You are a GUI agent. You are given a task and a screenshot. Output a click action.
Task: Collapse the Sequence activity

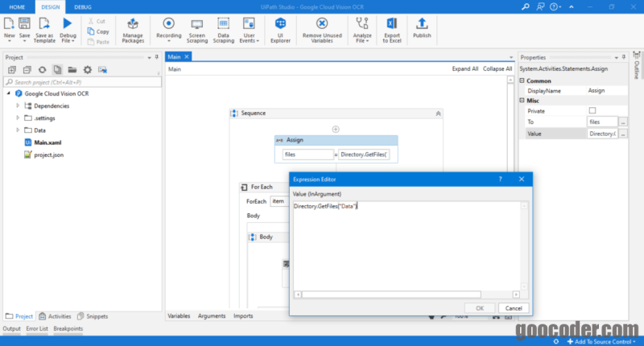(x=438, y=113)
